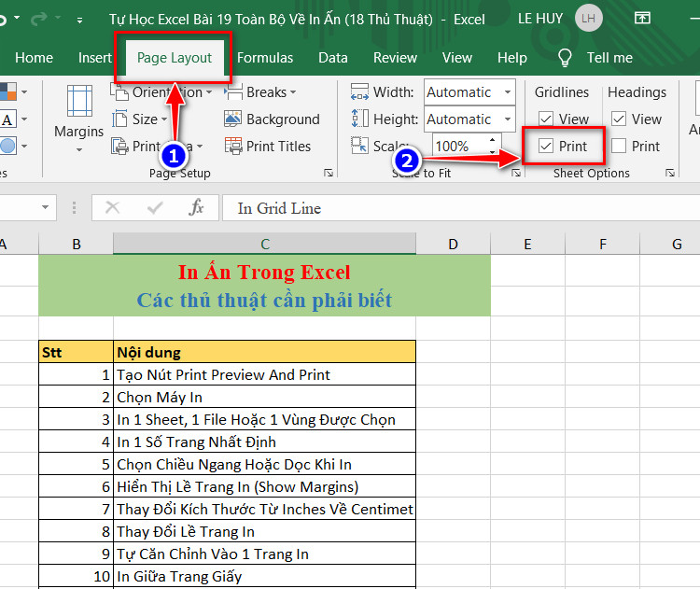Switch to the Formulas tab
Image resolution: width=700 pixels, height=589 pixels.
tap(265, 58)
